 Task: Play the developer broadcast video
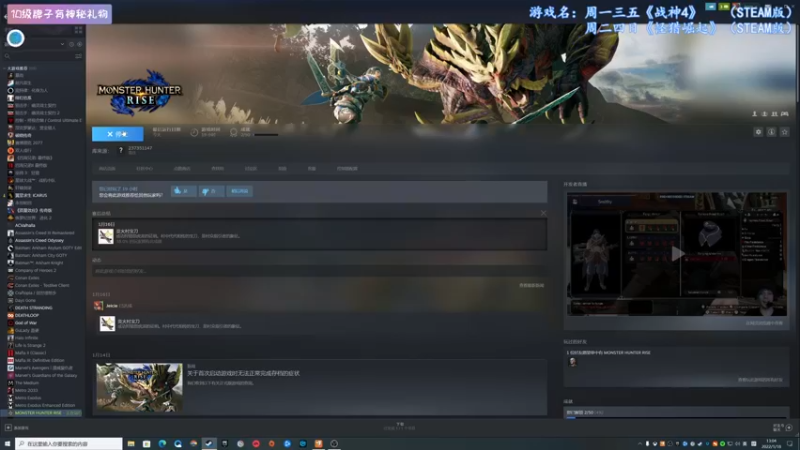(x=677, y=254)
